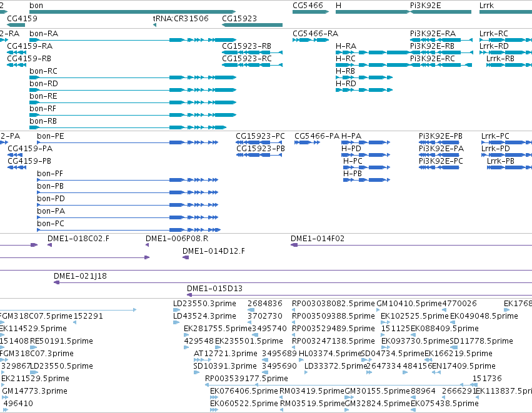Click the H-RD transcript label

coord(346,84)
